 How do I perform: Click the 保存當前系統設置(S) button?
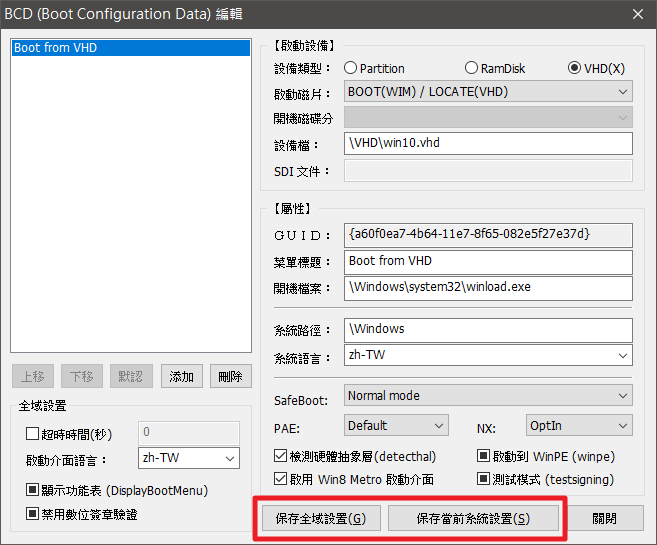(473, 519)
